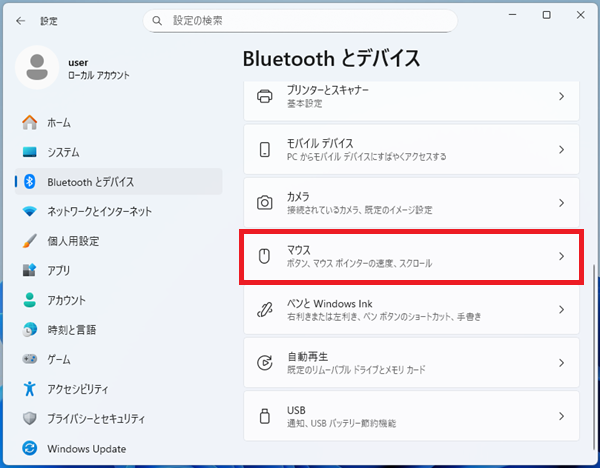Click the USB device icon
The height and width of the screenshot is (468, 600).
pos(265,416)
